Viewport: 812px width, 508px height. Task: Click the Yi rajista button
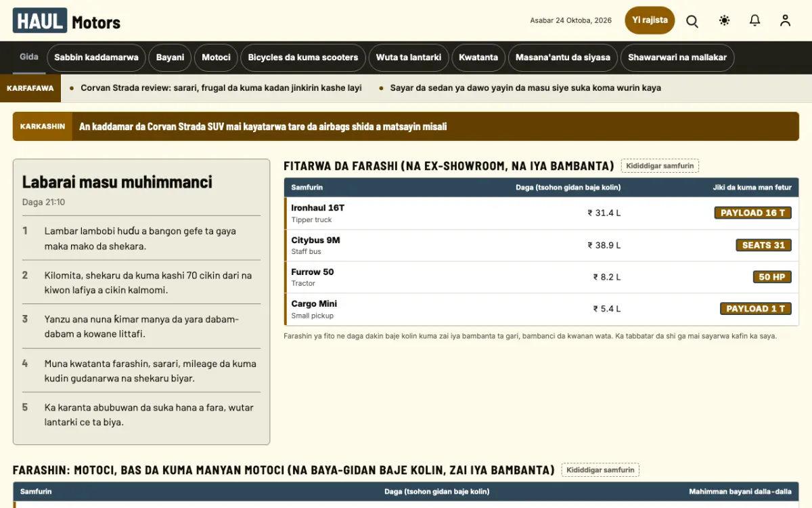650,20
